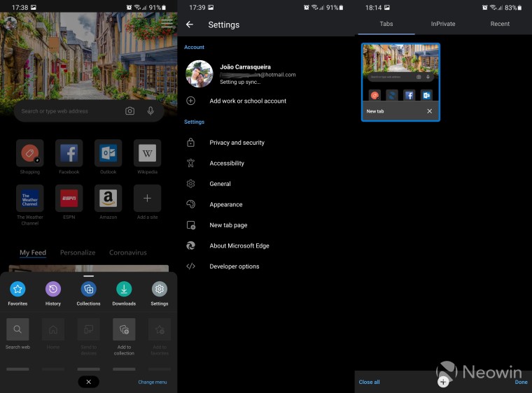Viewport: 532px width, 393px height.
Task: Tap the search or type web address field
Action: [x=89, y=111]
